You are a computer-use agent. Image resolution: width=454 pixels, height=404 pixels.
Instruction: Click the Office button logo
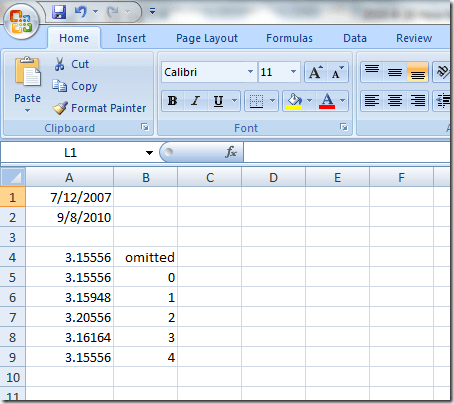[x=21, y=22]
